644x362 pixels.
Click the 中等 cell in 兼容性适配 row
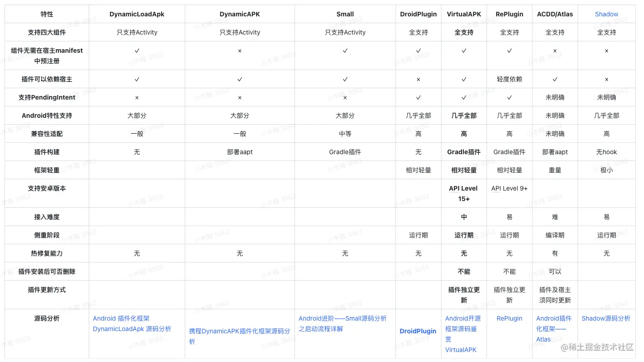[345, 134]
